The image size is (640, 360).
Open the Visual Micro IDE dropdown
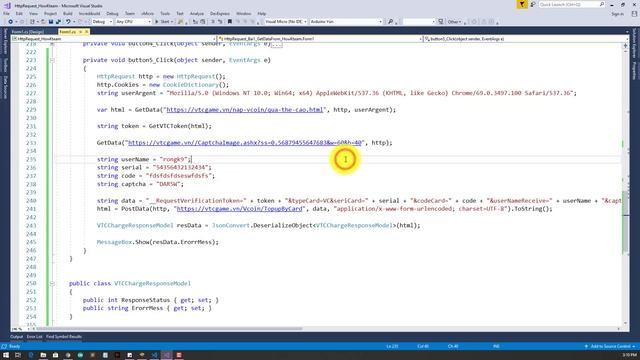click(x=285, y=22)
